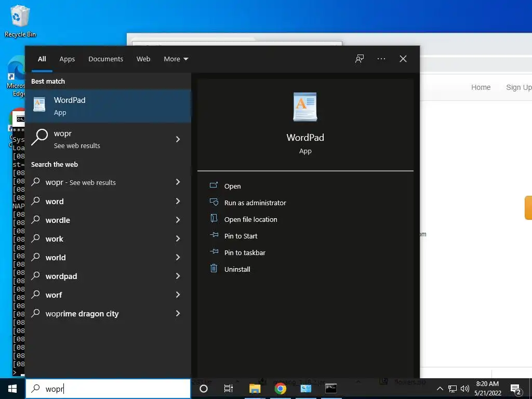This screenshot has width=532, height=399.
Task: Open the Windows Start button
Action: click(12, 389)
